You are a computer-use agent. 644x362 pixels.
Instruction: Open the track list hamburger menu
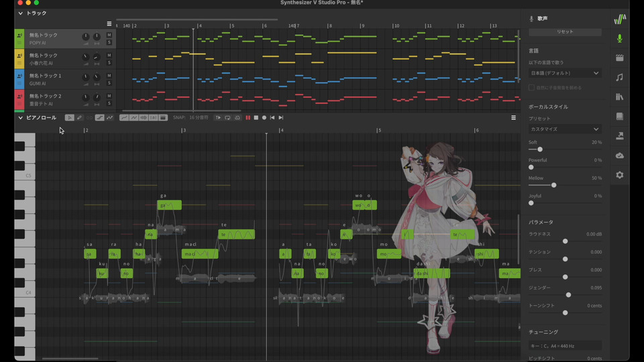[x=109, y=24]
